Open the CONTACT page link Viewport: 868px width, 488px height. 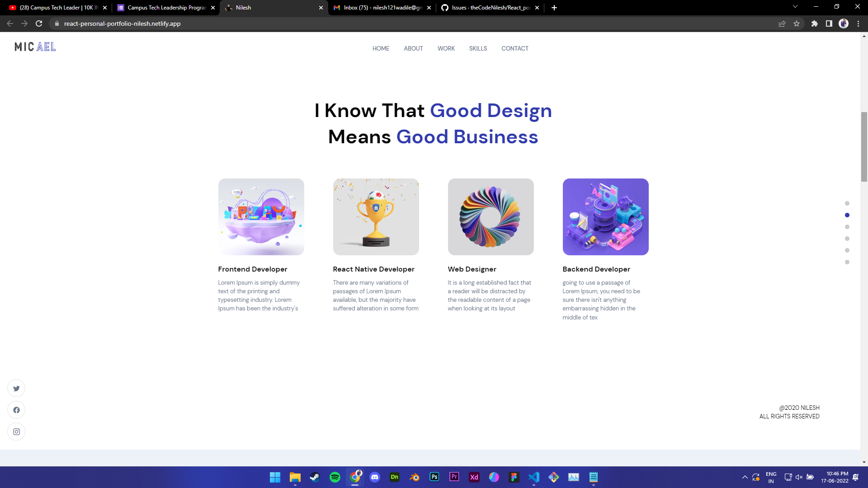click(x=515, y=48)
